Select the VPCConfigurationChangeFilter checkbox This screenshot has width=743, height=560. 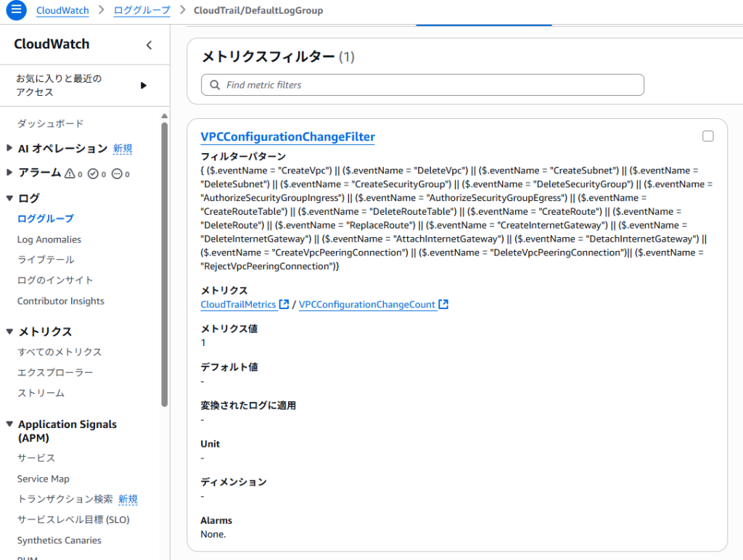point(708,136)
